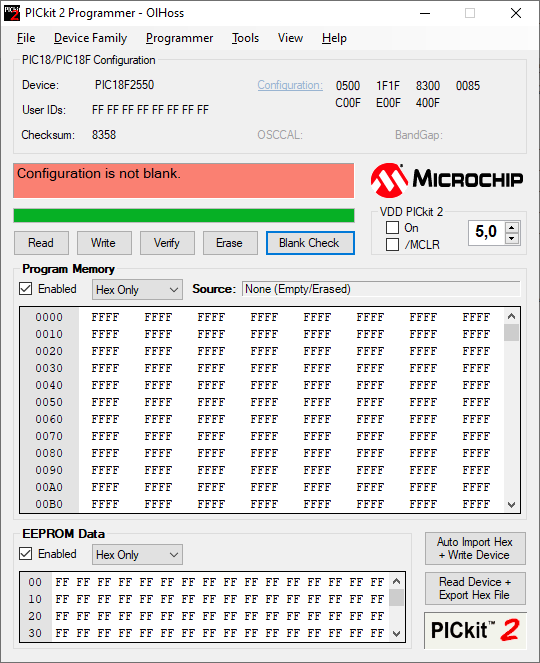Open the Device Family menu

(x=90, y=38)
